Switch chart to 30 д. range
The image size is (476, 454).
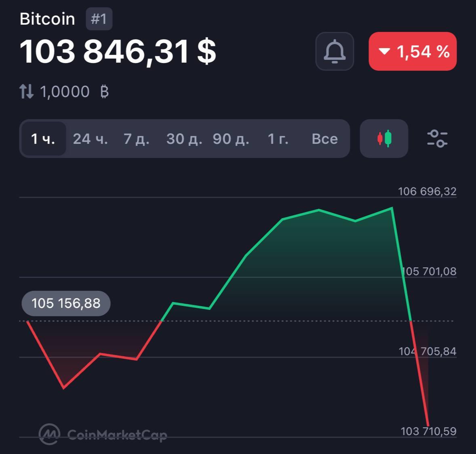(x=184, y=139)
